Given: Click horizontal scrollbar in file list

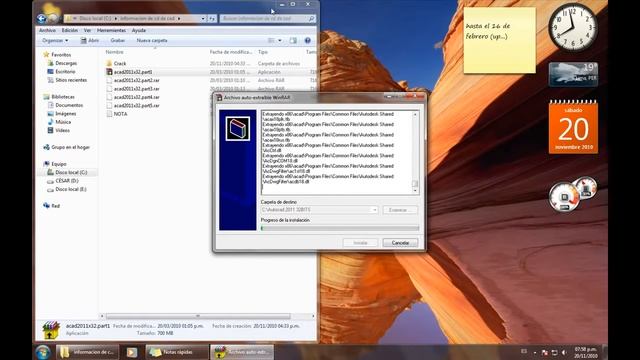Looking at the screenshot, I should (198, 316).
